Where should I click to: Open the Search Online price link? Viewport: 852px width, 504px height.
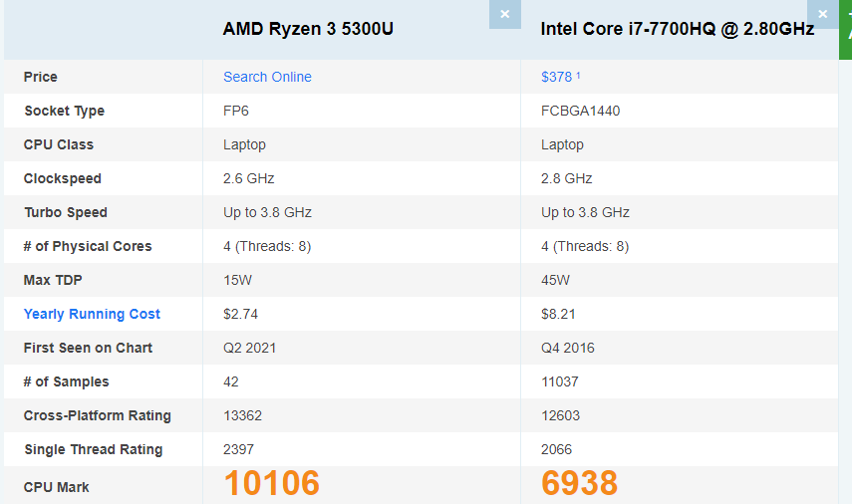pos(267,77)
